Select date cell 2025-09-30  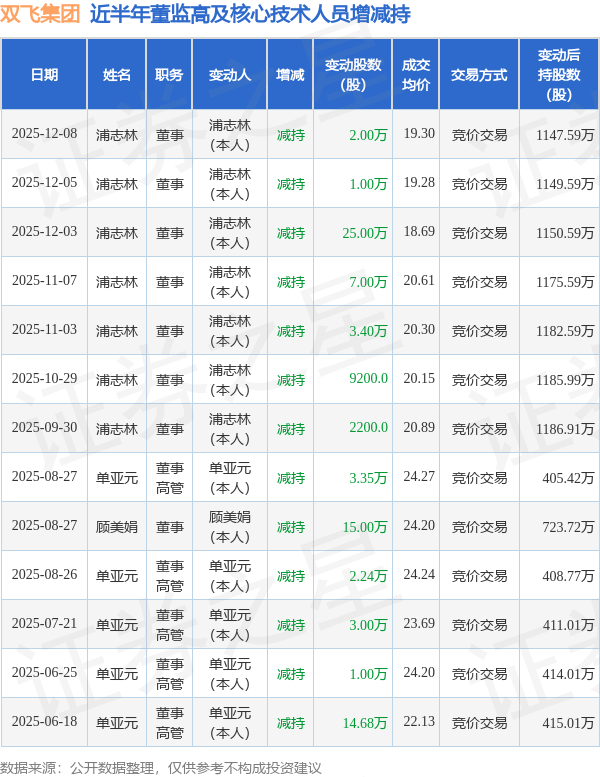coord(44,428)
